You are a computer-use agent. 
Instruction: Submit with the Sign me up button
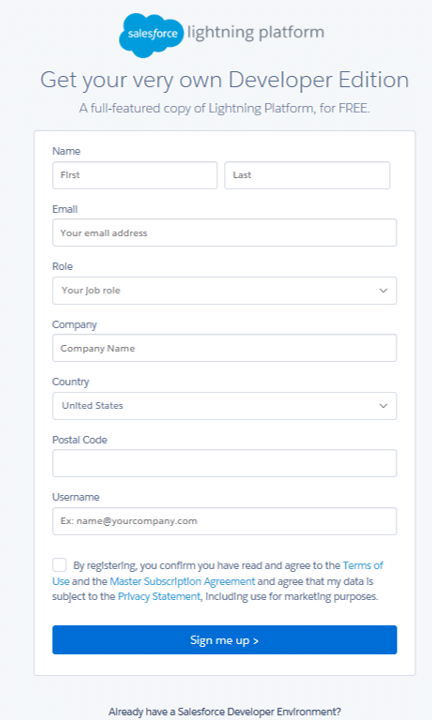[224, 640]
